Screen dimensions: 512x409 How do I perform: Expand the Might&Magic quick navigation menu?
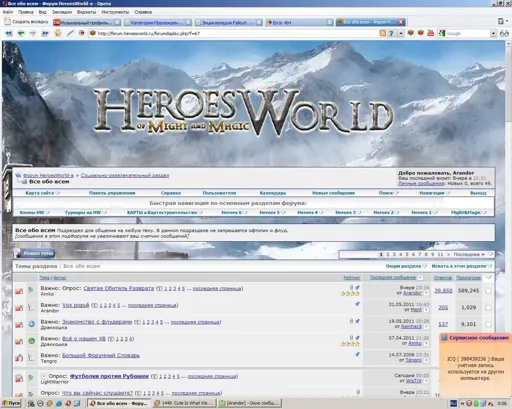coord(469,212)
